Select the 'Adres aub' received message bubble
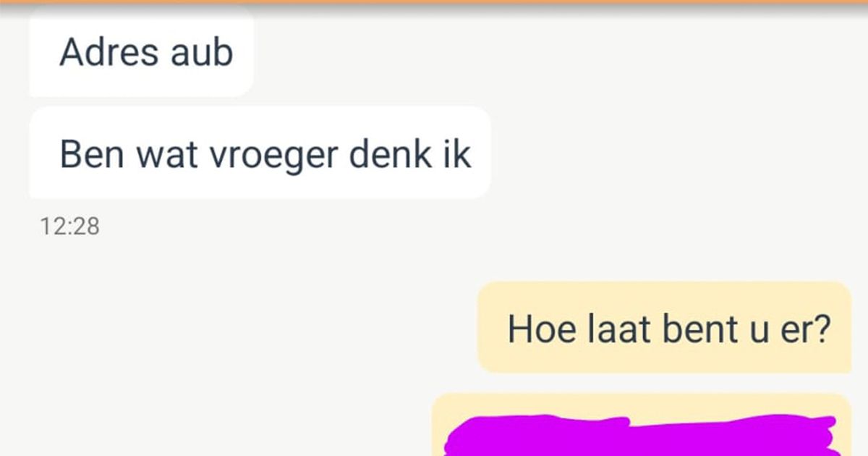Viewport: 868px width, 456px height. click(x=142, y=52)
